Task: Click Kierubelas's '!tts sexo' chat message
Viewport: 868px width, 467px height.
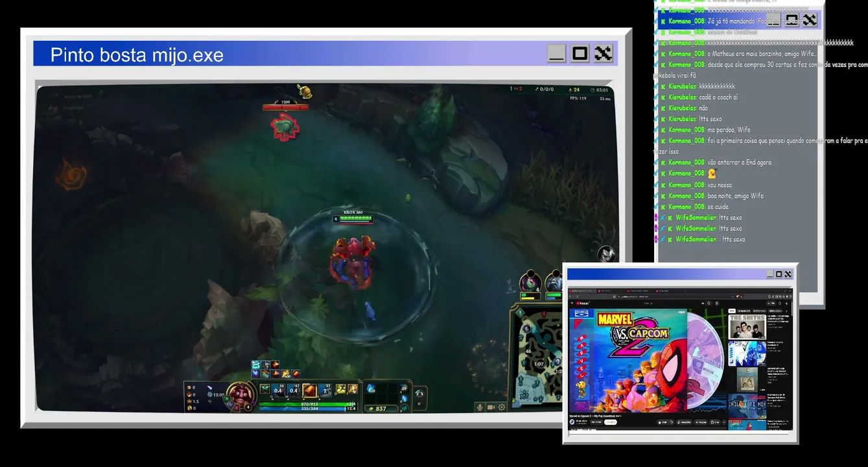Action: tap(710, 119)
